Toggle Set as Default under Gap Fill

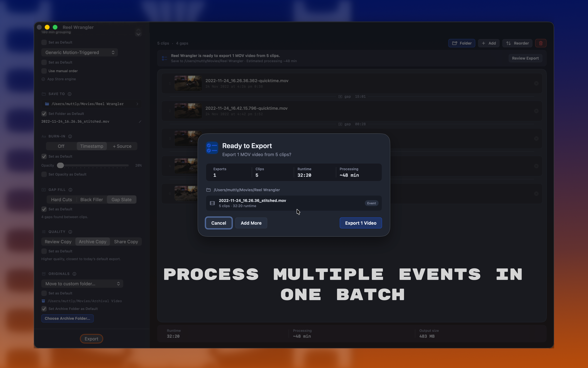tap(44, 209)
